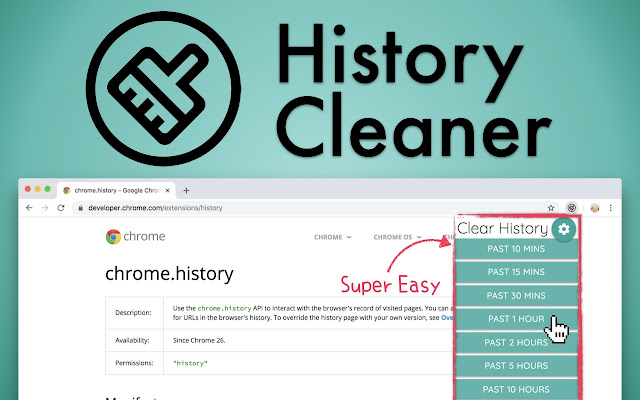The width and height of the screenshot is (640, 400).
Task: Open a new tab with plus button
Action: coord(186,191)
